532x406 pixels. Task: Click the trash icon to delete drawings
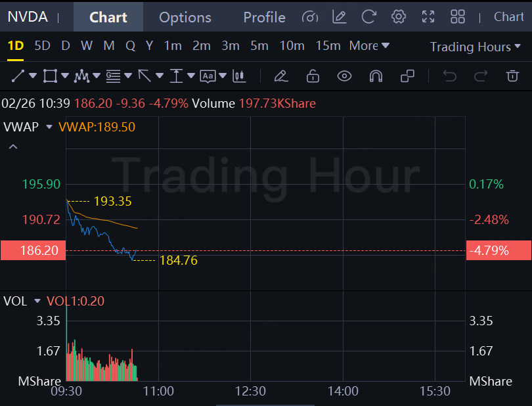click(x=512, y=76)
